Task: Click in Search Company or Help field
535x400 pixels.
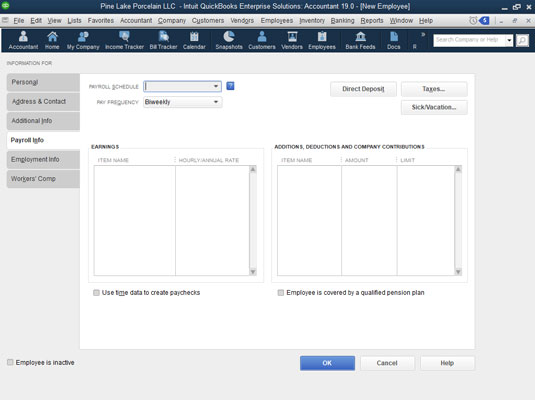Action: coord(469,40)
